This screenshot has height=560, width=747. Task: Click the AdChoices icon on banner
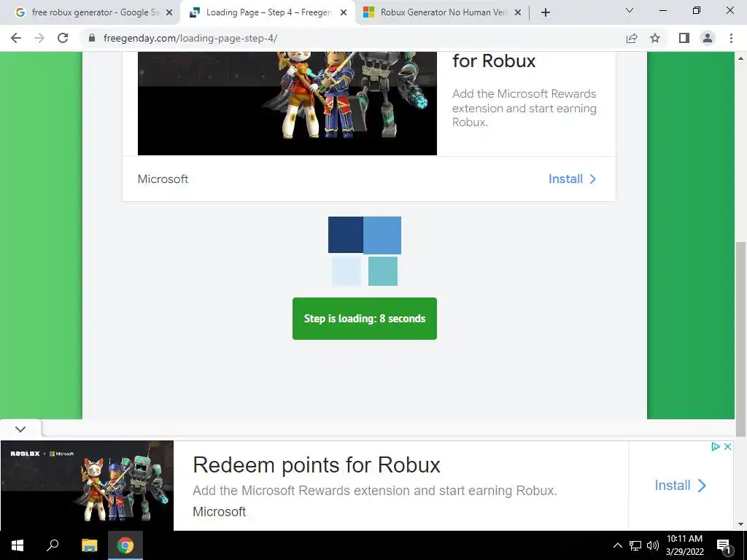[715, 447]
